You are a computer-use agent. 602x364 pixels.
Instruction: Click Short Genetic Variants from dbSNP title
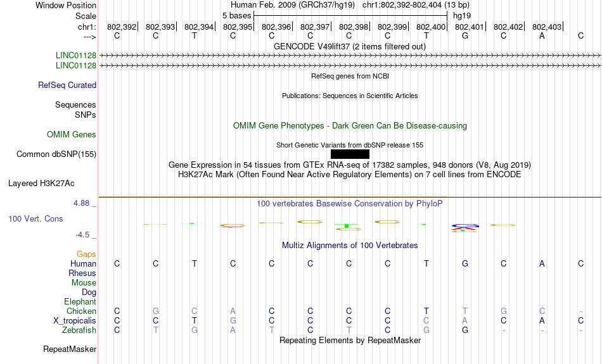(x=350, y=145)
